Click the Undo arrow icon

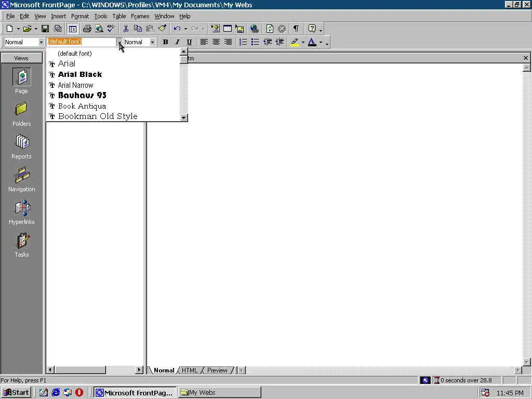point(177,29)
